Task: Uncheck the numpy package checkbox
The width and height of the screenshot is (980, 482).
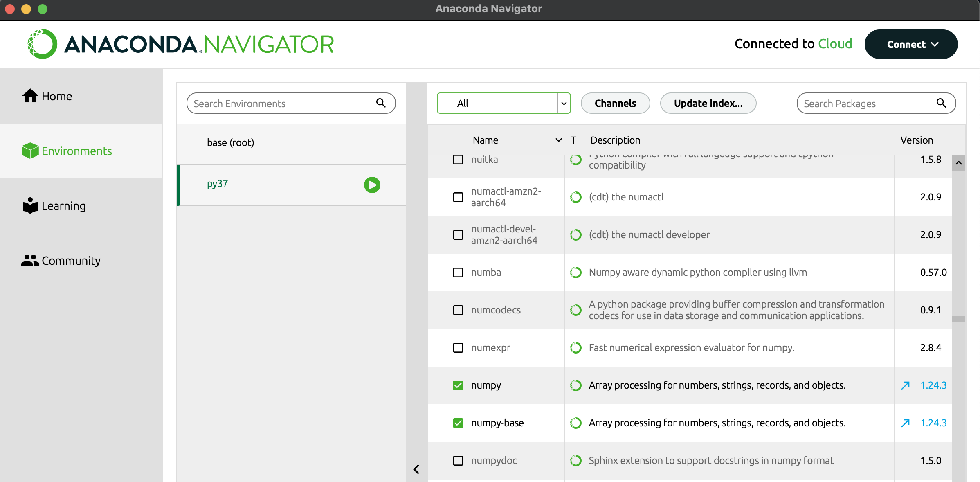Action: tap(458, 385)
